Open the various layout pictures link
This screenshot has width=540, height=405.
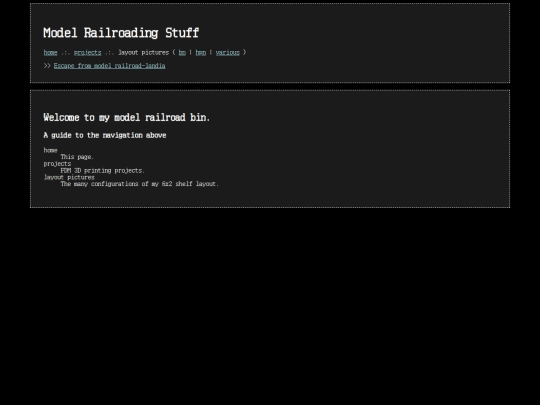pyautogui.click(x=228, y=52)
